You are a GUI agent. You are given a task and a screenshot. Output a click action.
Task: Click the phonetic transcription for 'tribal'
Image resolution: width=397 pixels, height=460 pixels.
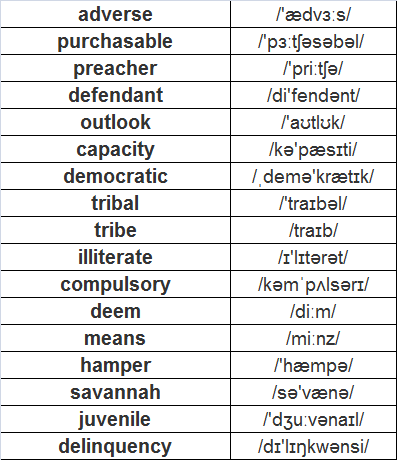click(313, 203)
